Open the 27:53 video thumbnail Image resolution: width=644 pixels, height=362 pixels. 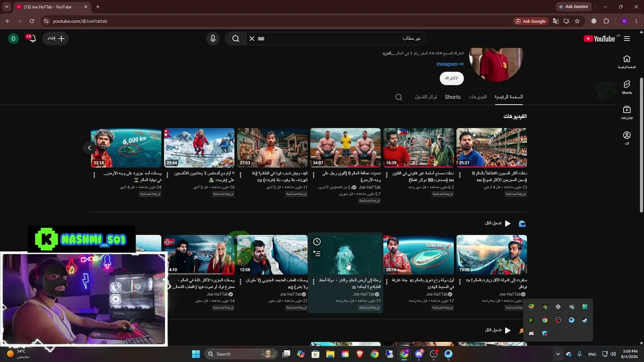(272, 148)
